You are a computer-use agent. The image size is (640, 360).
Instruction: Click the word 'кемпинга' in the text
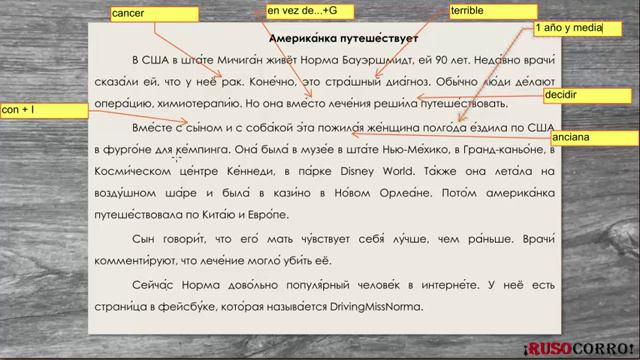pyautogui.click(x=202, y=150)
